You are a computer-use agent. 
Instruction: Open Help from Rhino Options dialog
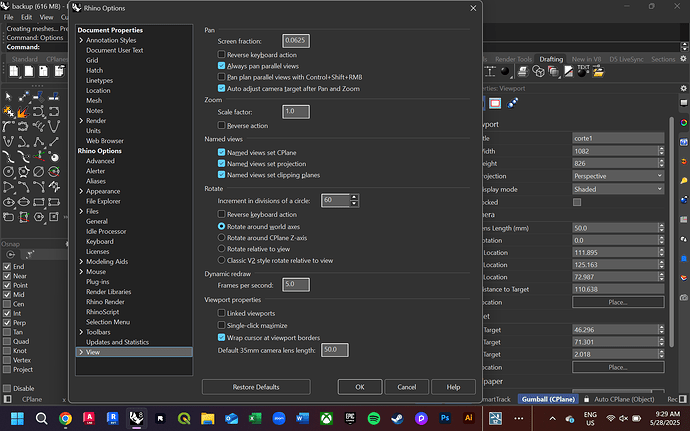point(453,387)
